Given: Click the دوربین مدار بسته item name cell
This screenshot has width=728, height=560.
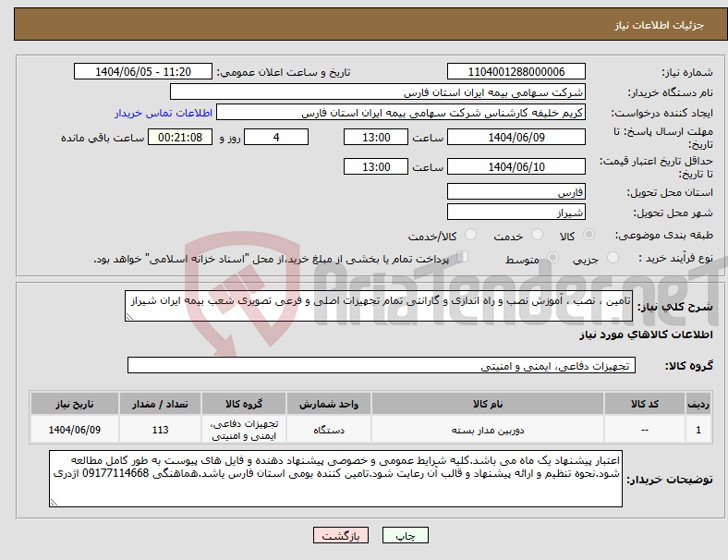Looking at the screenshot, I should pyautogui.click(x=488, y=430).
